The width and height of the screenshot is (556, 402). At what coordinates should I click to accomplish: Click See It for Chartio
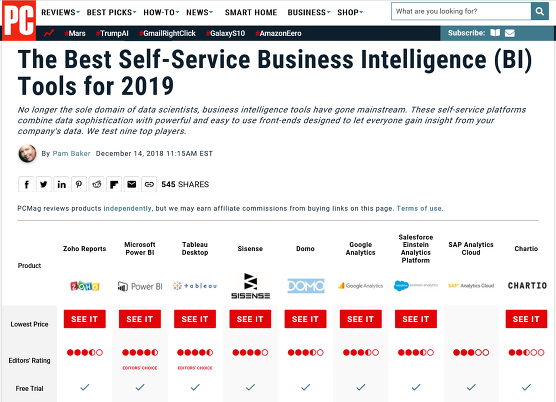[526, 319]
